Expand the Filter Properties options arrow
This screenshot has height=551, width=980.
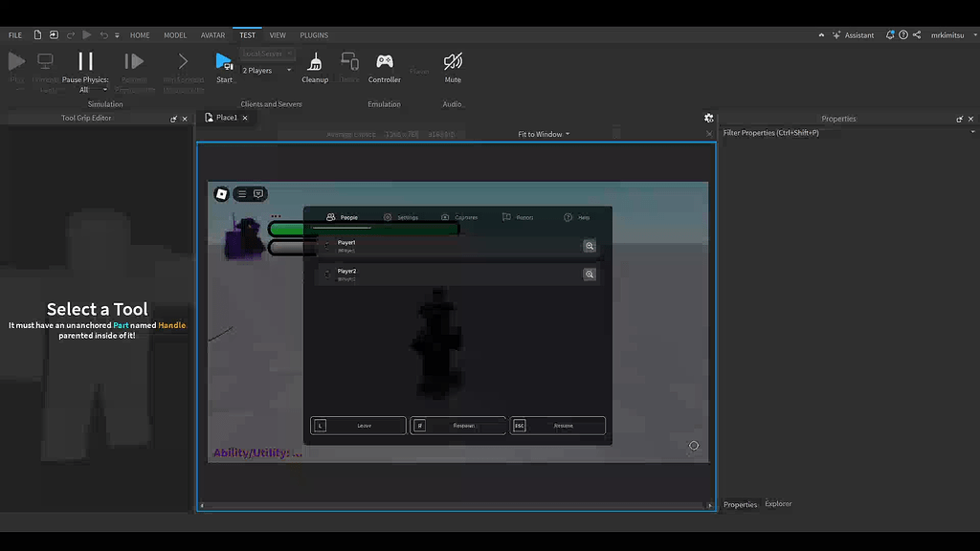click(972, 132)
